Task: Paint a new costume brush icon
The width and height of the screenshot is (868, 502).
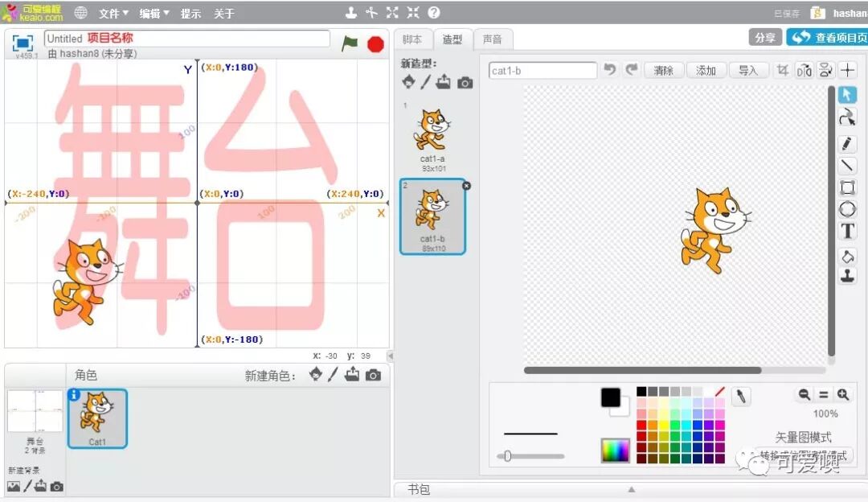Action: (x=426, y=83)
